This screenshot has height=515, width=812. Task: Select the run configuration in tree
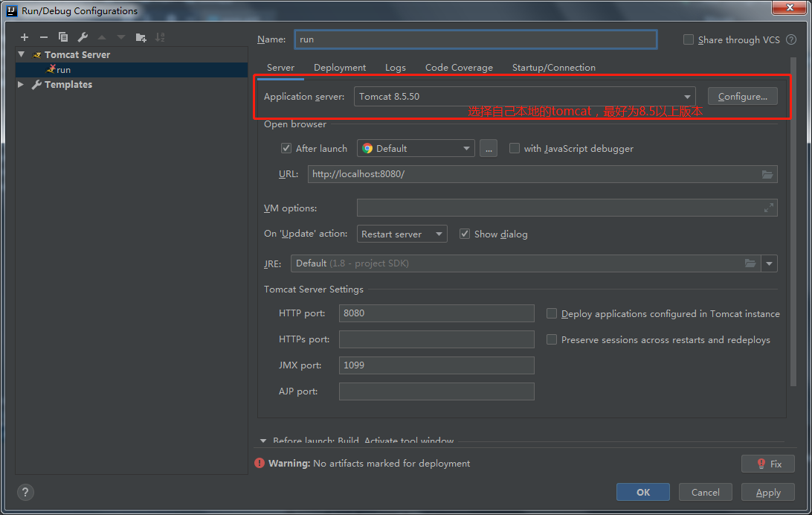[132, 69]
